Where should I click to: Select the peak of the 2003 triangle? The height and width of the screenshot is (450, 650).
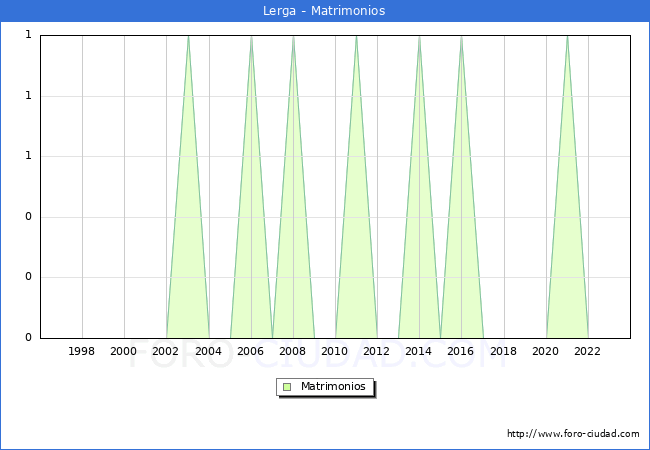188,37
